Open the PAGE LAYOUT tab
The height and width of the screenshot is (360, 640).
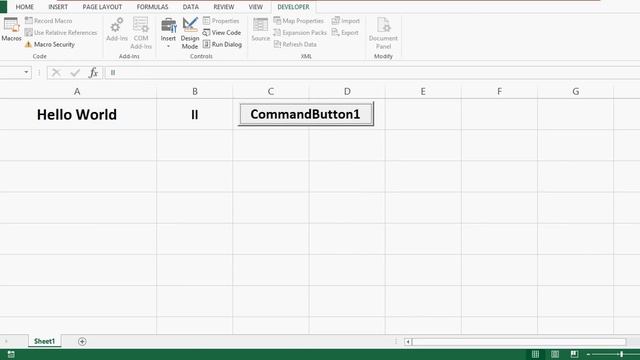102,7
